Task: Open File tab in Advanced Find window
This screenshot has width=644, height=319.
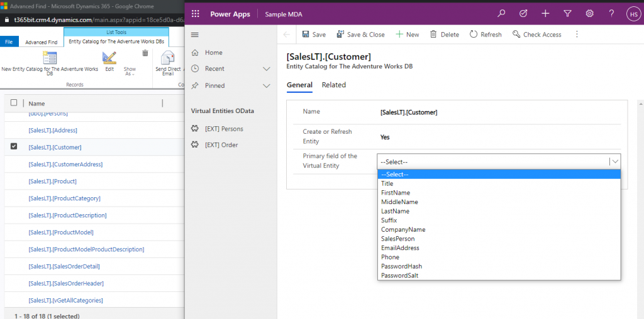Action: 9,42
